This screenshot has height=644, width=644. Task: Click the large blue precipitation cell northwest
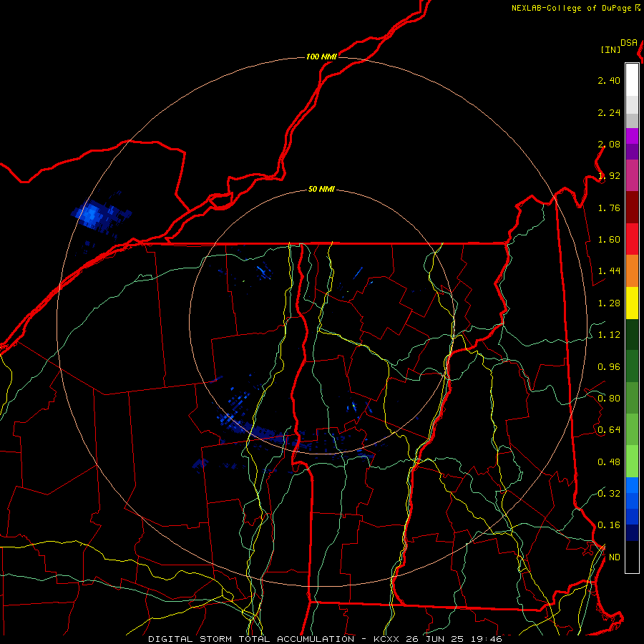click(x=100, y=215)
